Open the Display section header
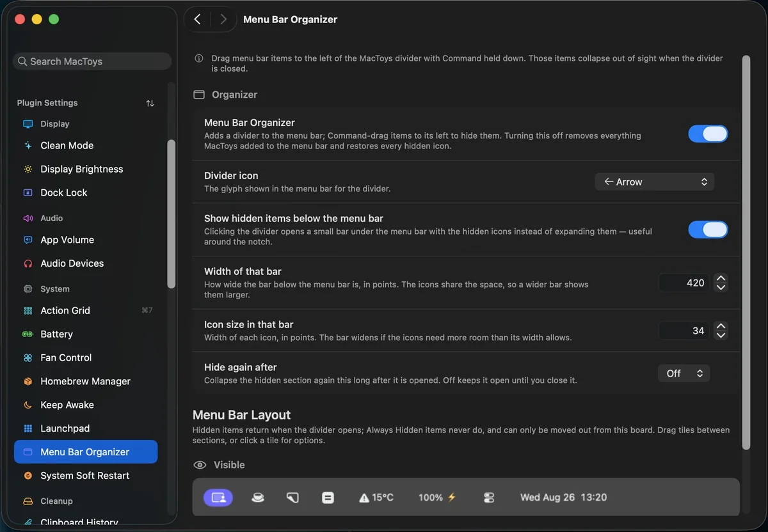The width and height of the screenshot is (768, 532). click(54, 124)
